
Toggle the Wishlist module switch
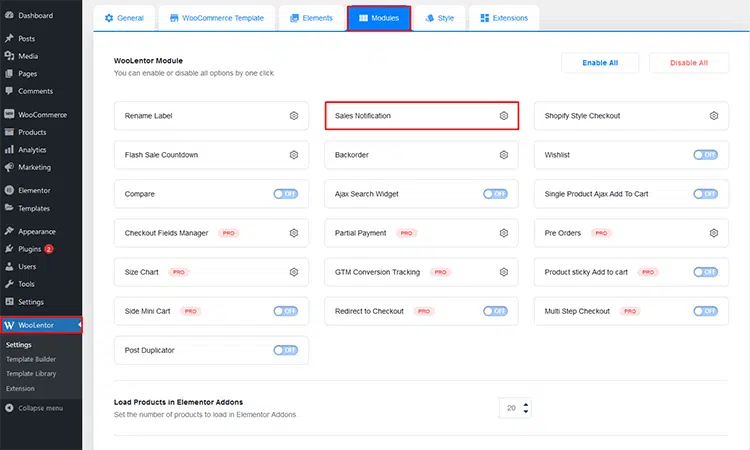click(706, 155)
